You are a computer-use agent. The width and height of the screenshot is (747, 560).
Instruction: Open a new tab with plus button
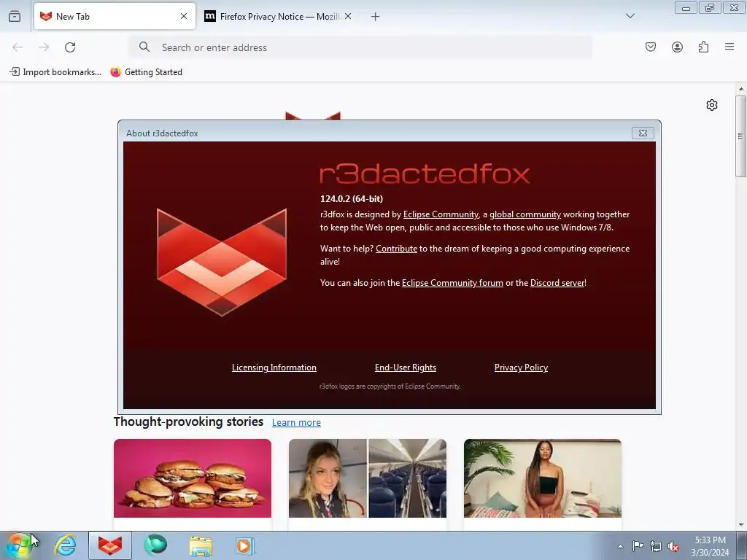point(376,17)
